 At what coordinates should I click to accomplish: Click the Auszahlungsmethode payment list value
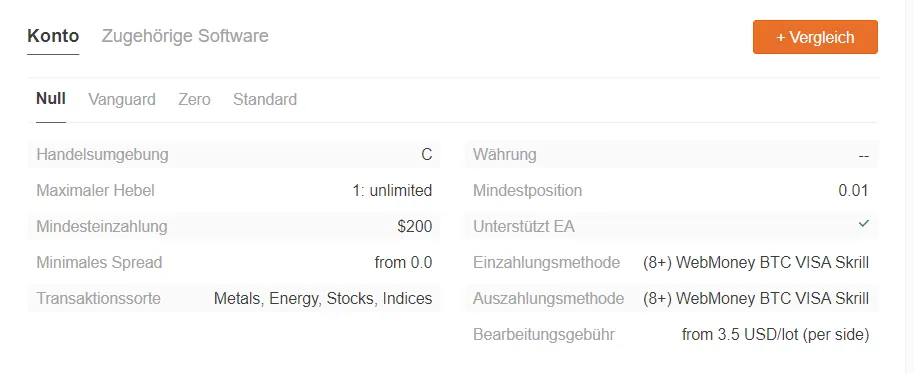(x=756, y=299)
